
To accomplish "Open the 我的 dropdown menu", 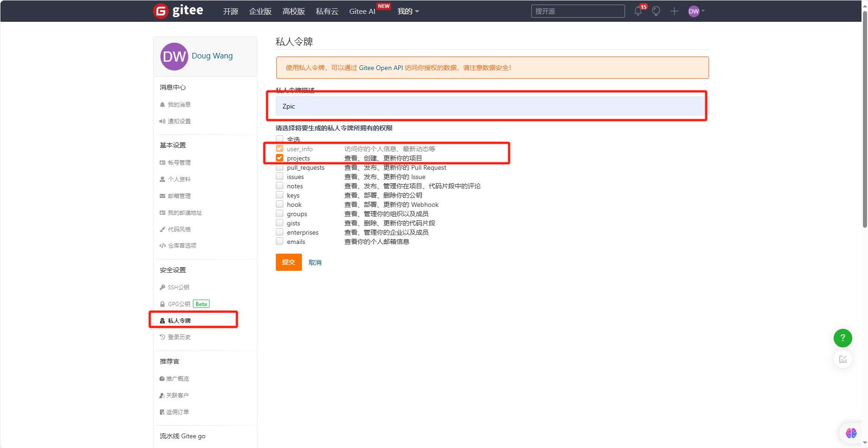I will [x=408, y=11].
